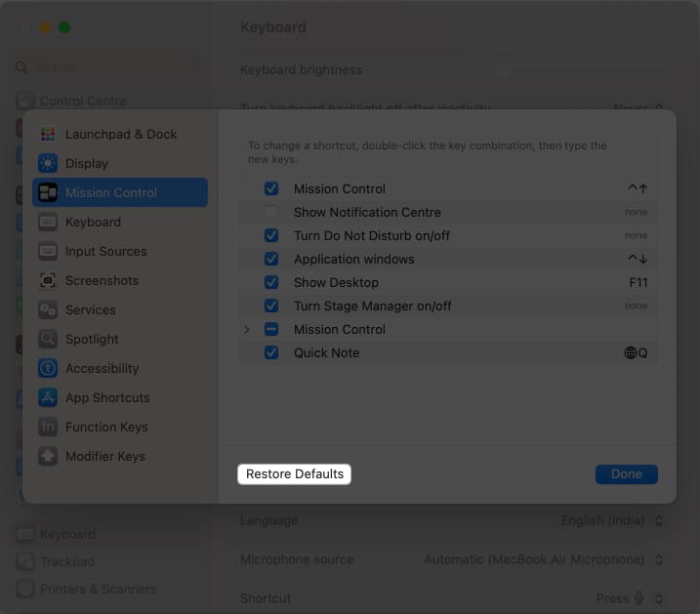Click the search magnifier icon

(x=21, y=67)
